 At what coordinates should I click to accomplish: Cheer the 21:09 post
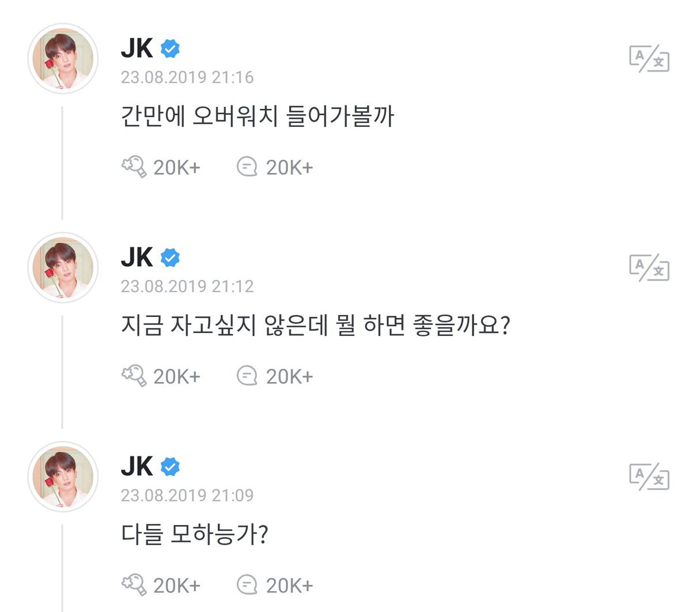(134, 585)
